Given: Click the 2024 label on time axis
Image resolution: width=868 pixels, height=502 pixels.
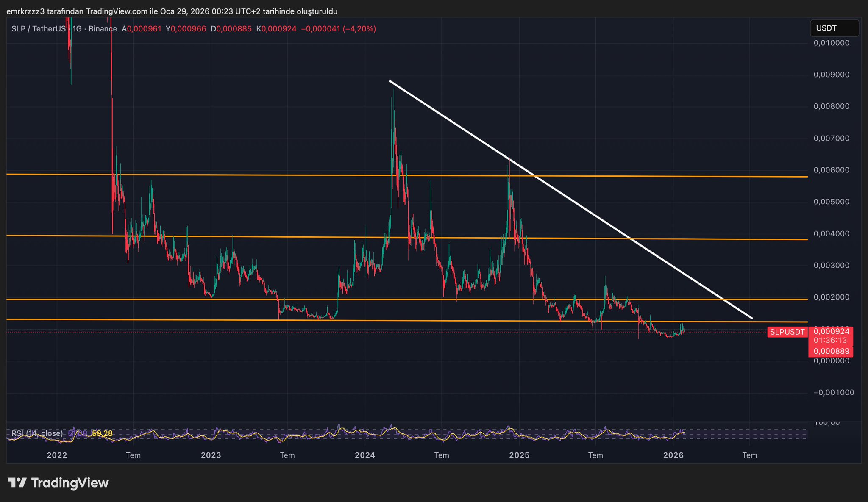Looking at the screenshot, I should 364,455.
